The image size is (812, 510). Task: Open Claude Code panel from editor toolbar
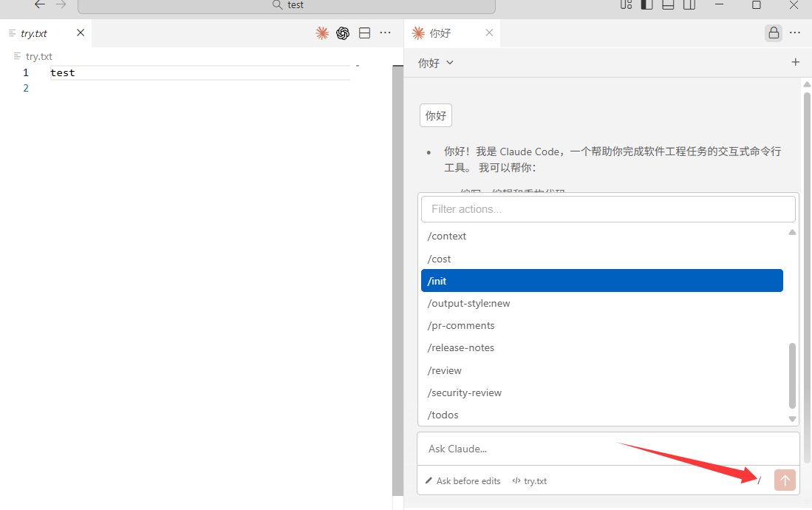pyautogui.click(x=321, y=33)
